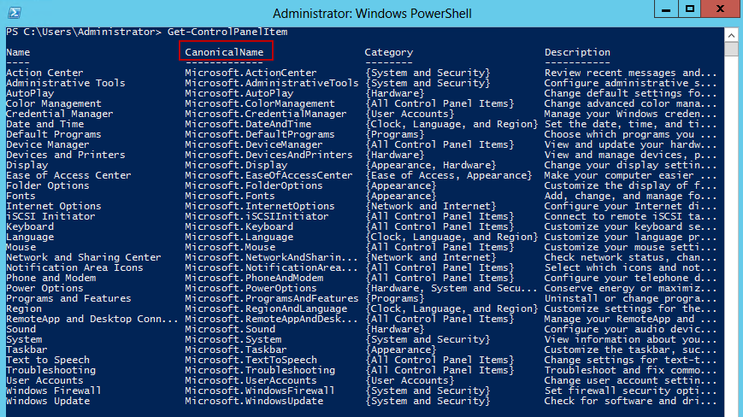The height and width of the screenshot is (417, 743).
Task: Click 'Microsoft.EaseOfAccessCenter' canonical name
Action: point(269,175)
